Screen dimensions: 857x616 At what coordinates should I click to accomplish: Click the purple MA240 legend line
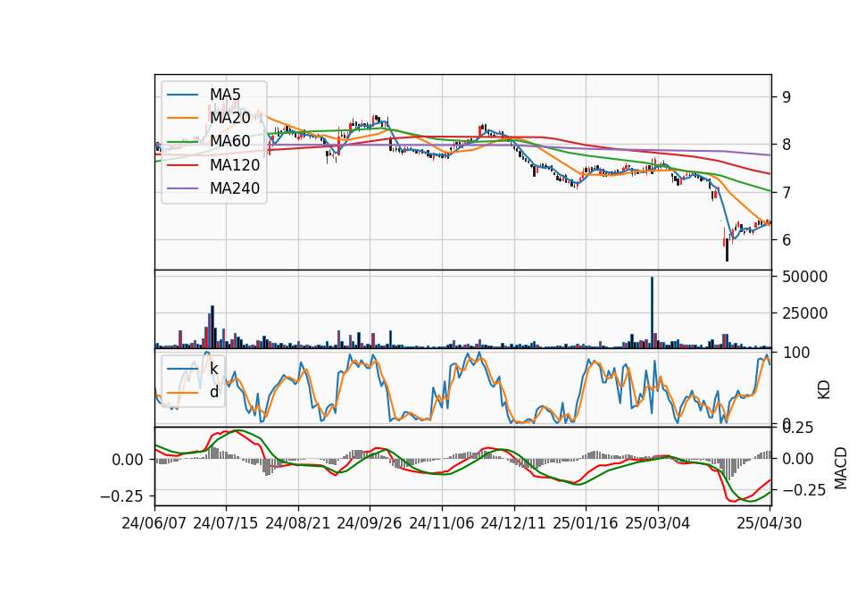tap(182, 188)
